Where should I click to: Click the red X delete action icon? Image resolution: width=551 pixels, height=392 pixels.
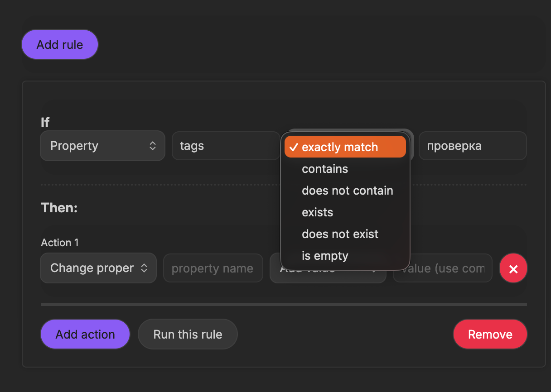(x=513, y=268)
